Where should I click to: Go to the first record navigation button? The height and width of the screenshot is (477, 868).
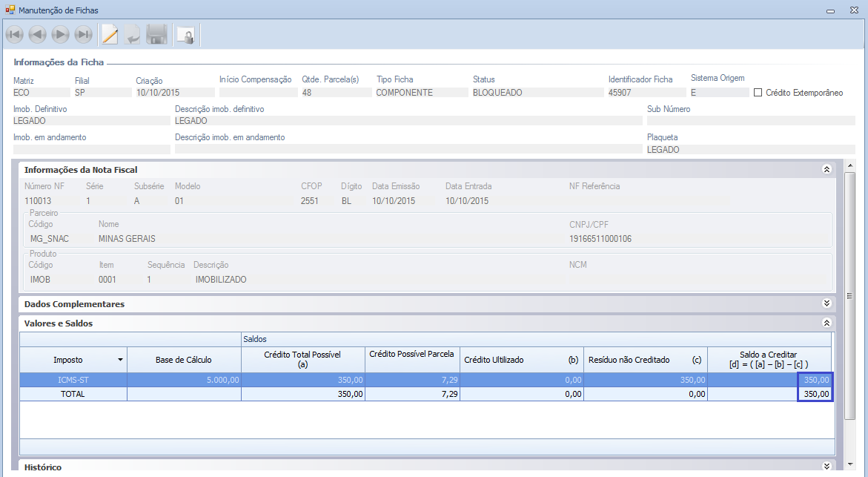click(x=14, y=35)
